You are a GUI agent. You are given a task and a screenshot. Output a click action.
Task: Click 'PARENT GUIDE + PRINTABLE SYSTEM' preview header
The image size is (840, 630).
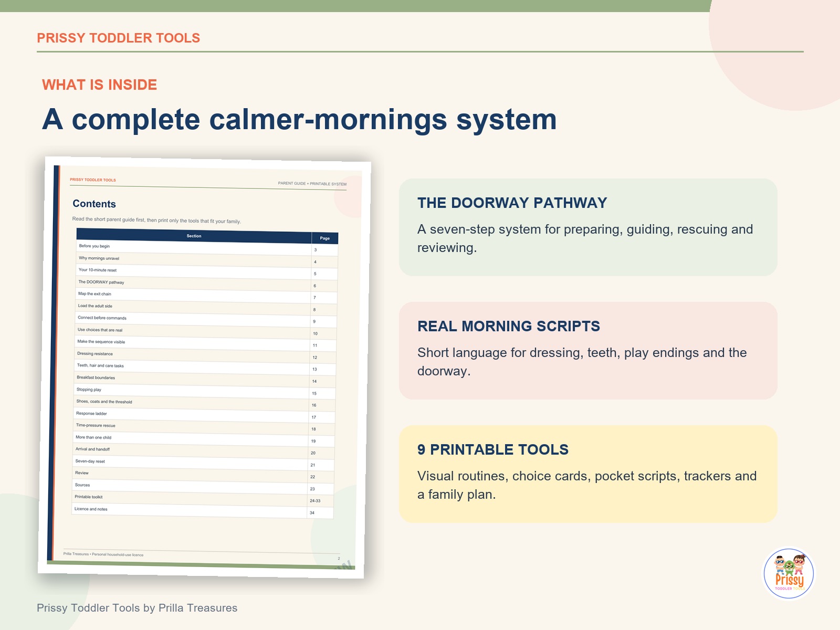pos(312,184)
